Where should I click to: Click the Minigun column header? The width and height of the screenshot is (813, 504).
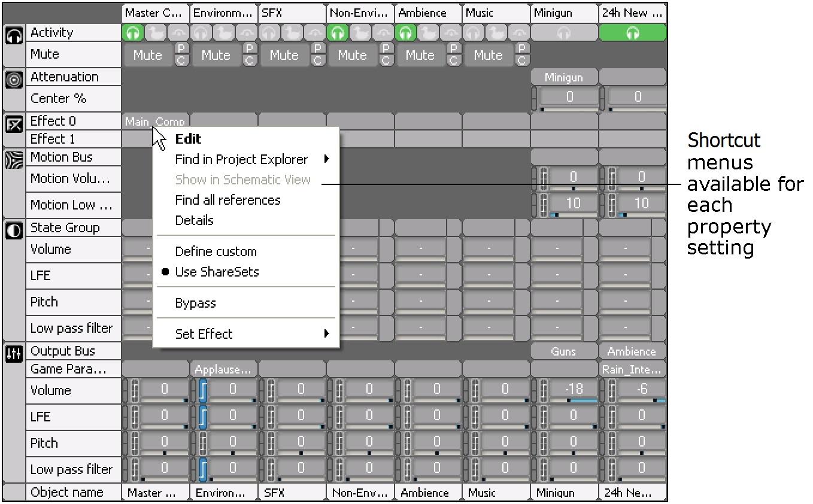click(x=565, y=13)
